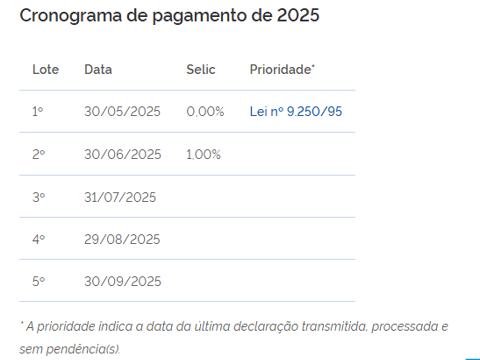
Task: Open the Lei nº 9.250/95 link
Action: coord(296,111)
